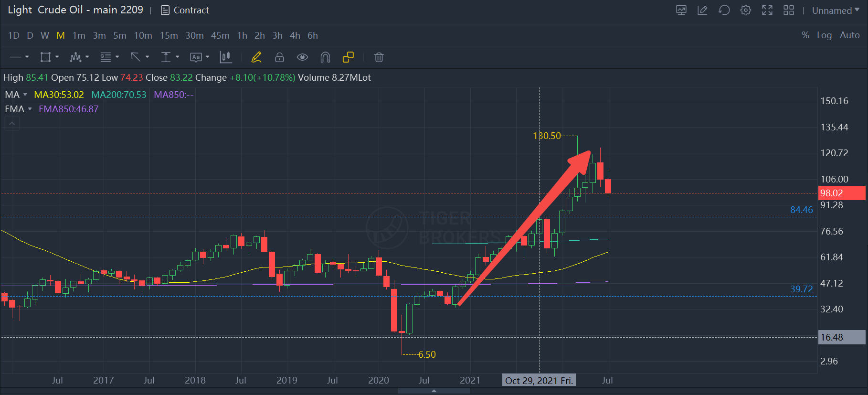
Task: Switch to the 2h timeframe
Action: tap(260, 35)
